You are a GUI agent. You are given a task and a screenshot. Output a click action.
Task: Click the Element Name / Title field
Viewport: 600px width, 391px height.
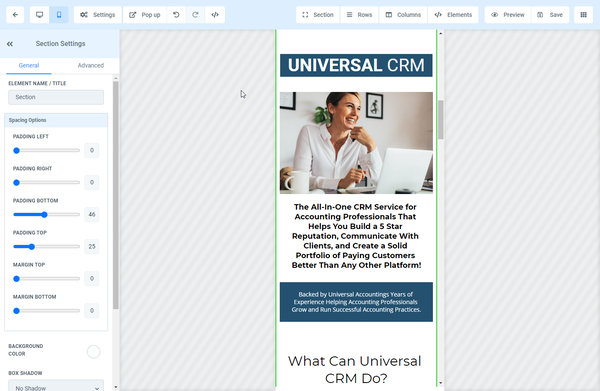56,97
